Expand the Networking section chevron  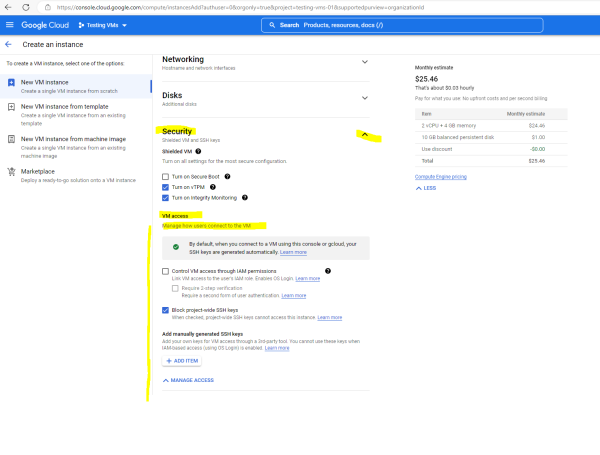(x=365, y=62)
